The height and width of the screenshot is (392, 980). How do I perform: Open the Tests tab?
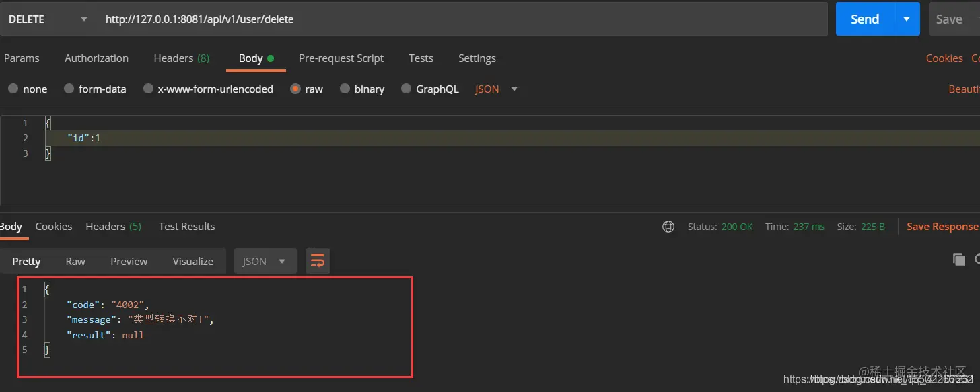point(421,58)
